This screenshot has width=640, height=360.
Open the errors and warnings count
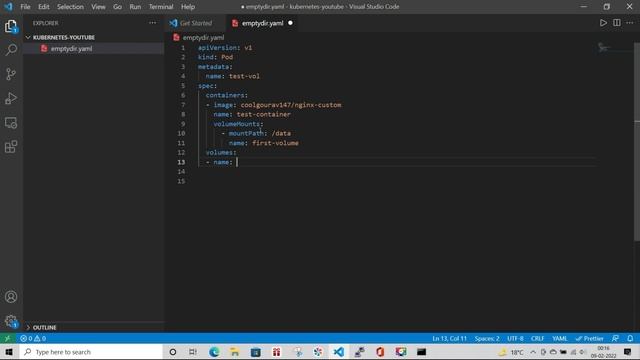33,338
